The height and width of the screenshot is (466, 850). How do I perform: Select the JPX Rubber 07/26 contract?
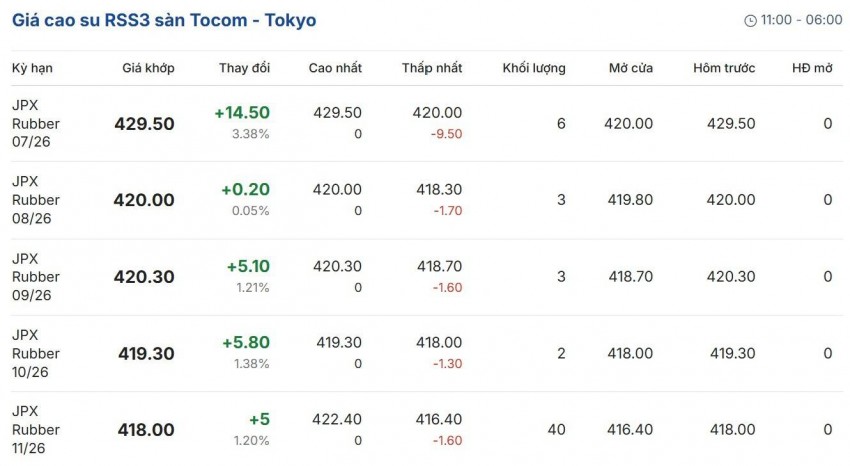(36, 124)
